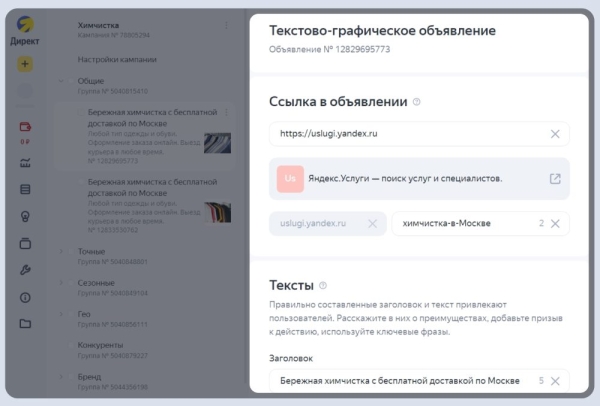Image resolution: width=600 pixels, height=406 pixels.
Task: Clear the uslugi.yandex.ru domain field
Action: (372, 223)
